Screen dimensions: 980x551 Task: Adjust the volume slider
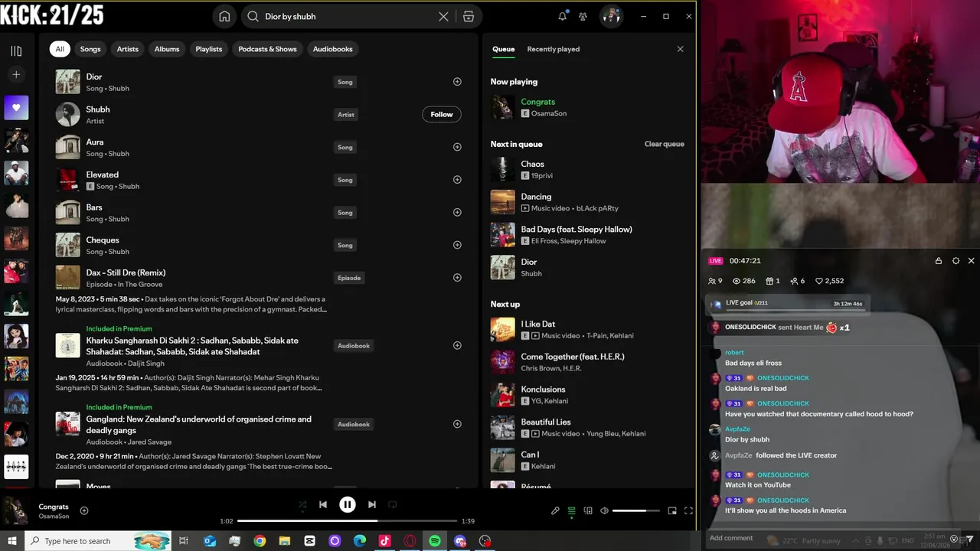[x=635, y=510]
